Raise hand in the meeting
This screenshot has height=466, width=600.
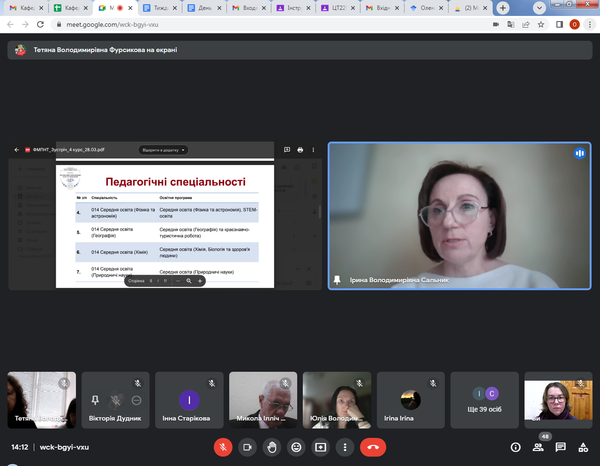tap(271, 447)
